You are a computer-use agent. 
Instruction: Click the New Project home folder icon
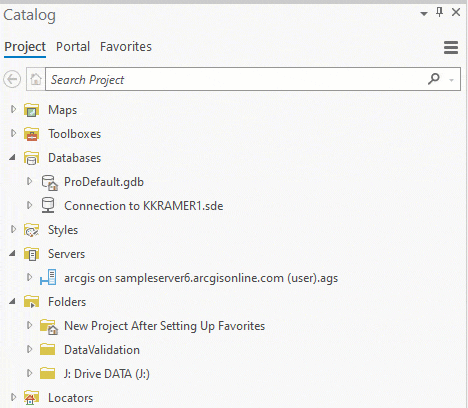49,327
